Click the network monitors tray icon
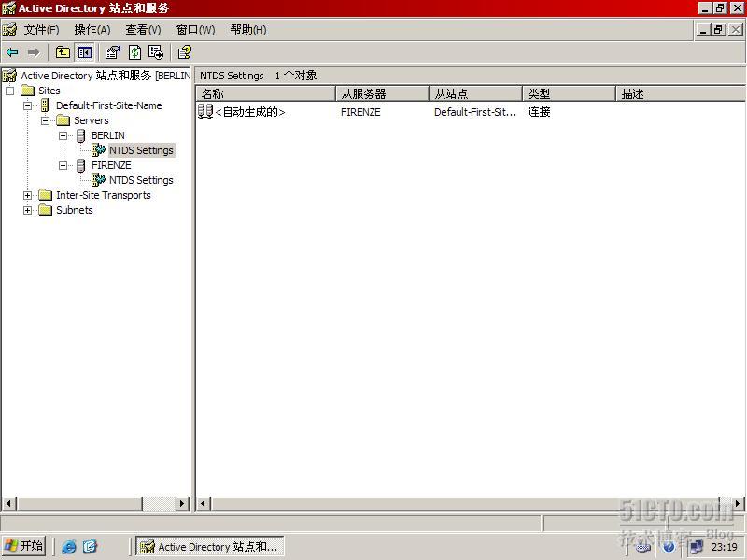This screenshot has width=747, height=560. coord(696,547)
